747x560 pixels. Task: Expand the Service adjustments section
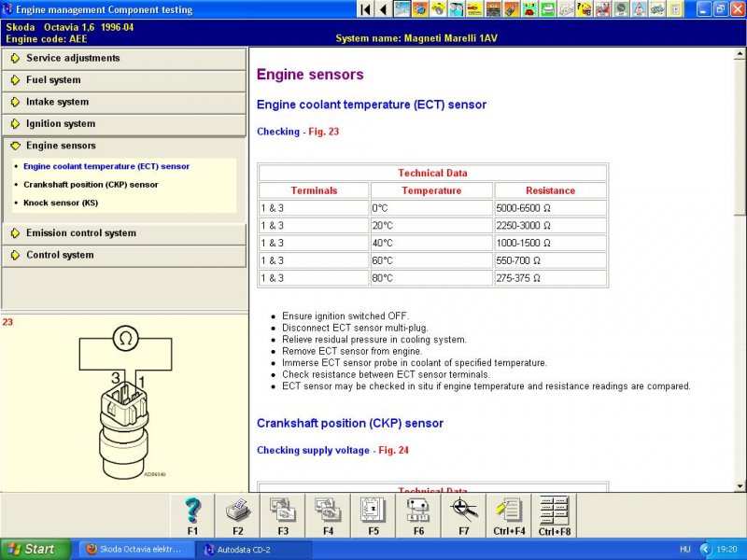pyautogui.click(x=124, y=58)
